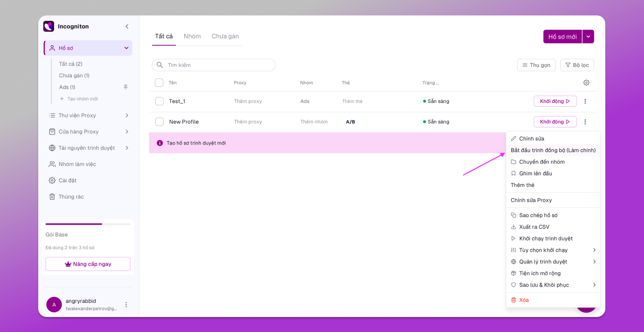Image resolution: width=644 pixels, height=332 pixels.
Task: Click the Gói Base usage progress bar
Action: pyautogui.click(x=88, y=224)
